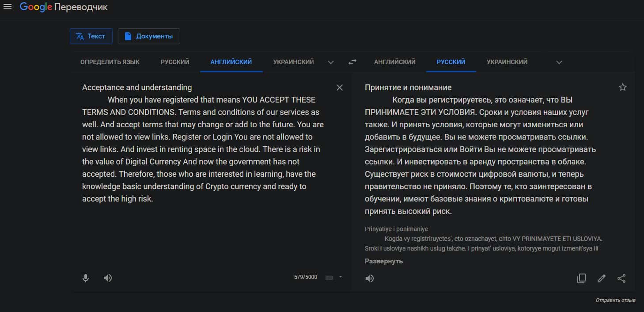Expand source language list chevron

(330, 62)
